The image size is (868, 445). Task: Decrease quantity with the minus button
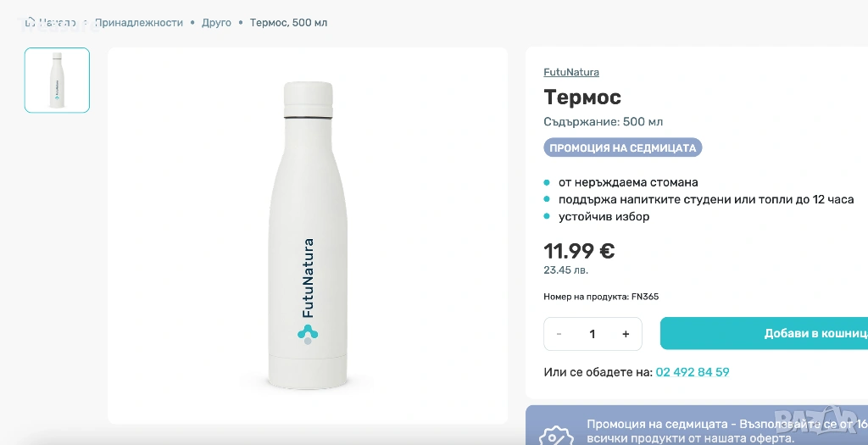click(559, 334)
